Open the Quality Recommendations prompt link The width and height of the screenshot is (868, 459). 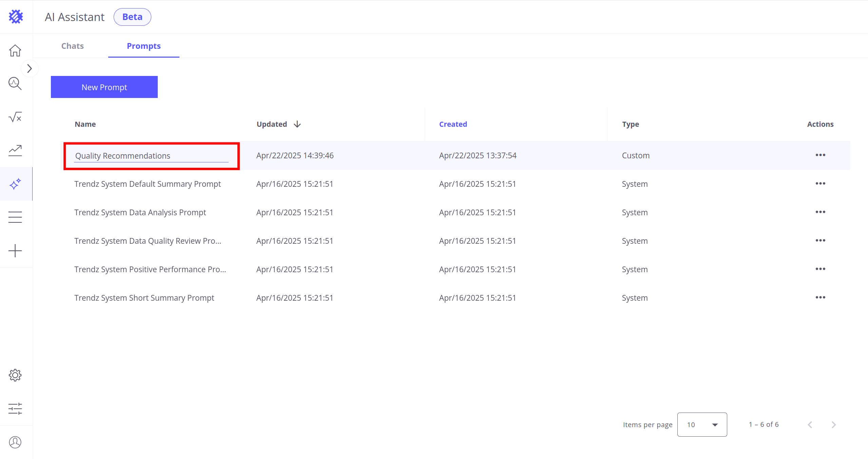[x=123, y=156]
